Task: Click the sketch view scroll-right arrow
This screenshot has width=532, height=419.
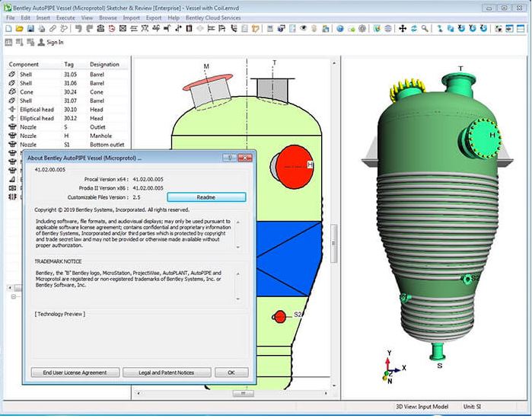Action: coord(326,393)
